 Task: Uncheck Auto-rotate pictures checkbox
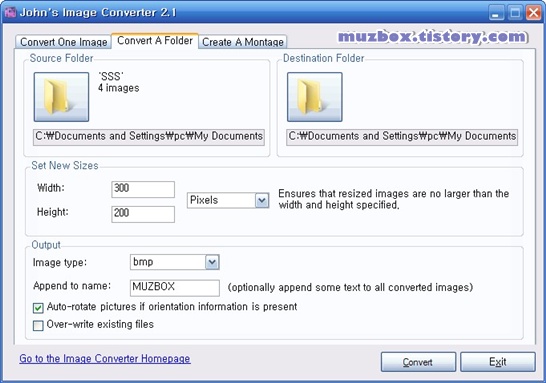click(38, 308)
